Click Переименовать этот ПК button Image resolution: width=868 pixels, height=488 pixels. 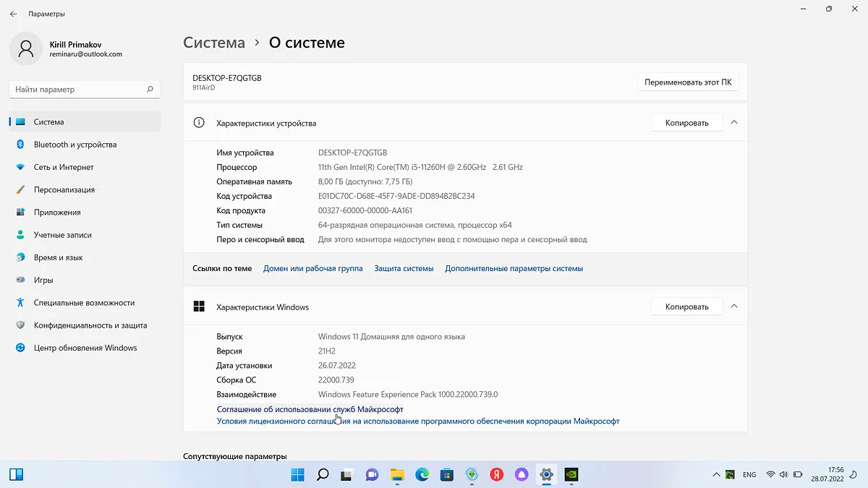point(687,82)
